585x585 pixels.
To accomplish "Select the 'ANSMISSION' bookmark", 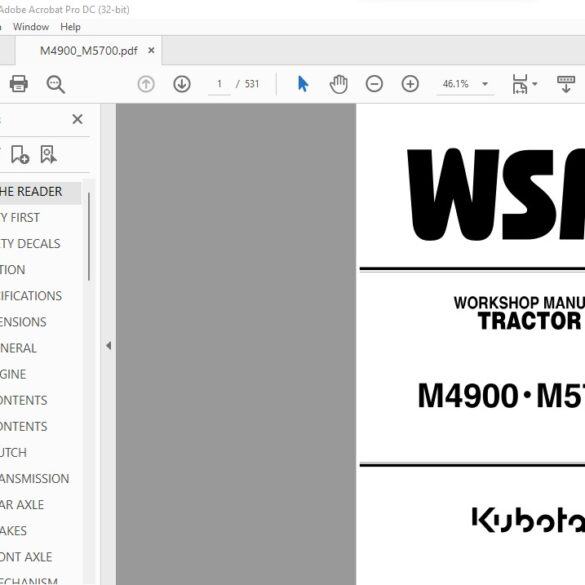I will point(35,479).
